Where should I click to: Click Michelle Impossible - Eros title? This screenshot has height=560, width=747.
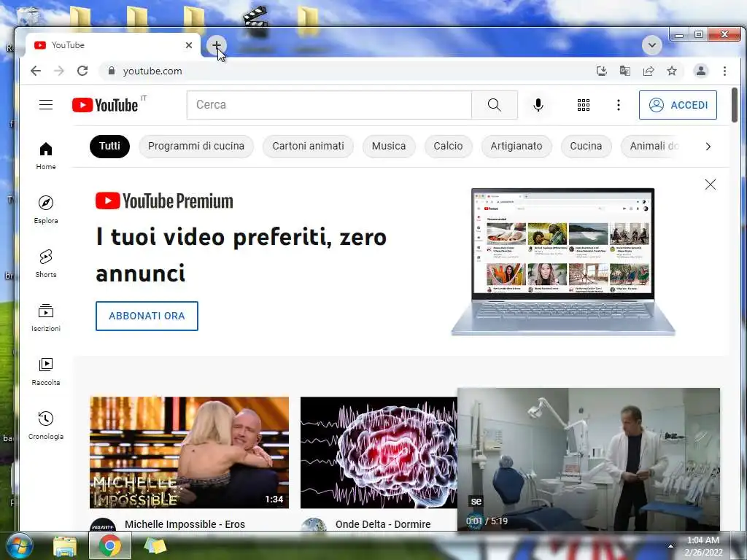(x=185, y=524)
